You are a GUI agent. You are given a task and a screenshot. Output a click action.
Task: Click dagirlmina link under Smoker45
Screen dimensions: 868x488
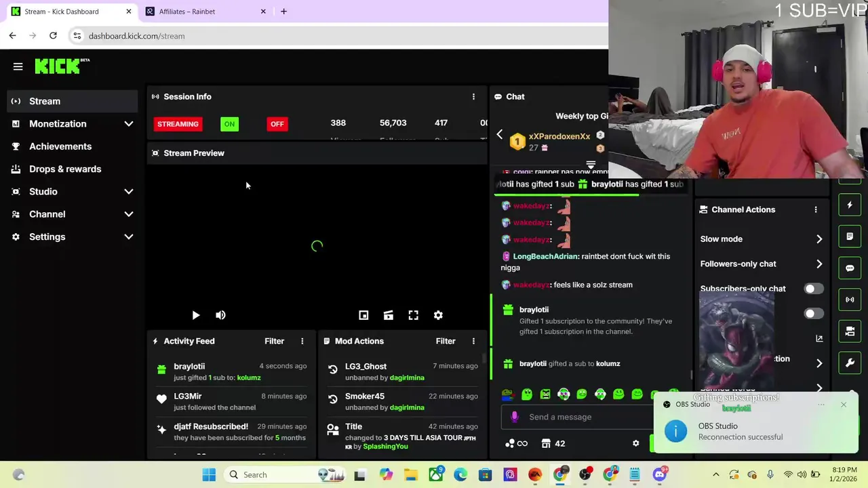pyautogui.click(x=407, y=407)
